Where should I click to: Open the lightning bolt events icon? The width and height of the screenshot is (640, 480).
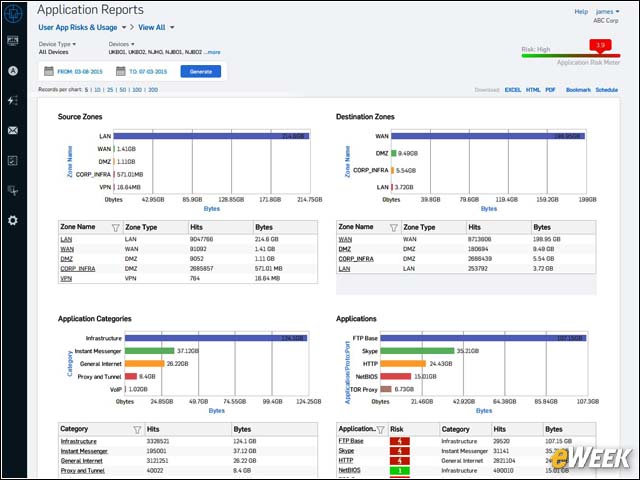coord(13,100)
